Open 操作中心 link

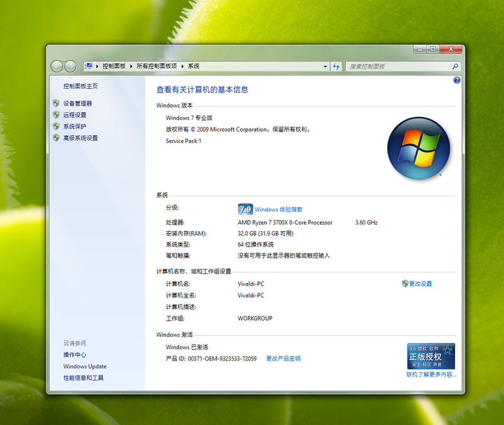click(x=75, y=355)
